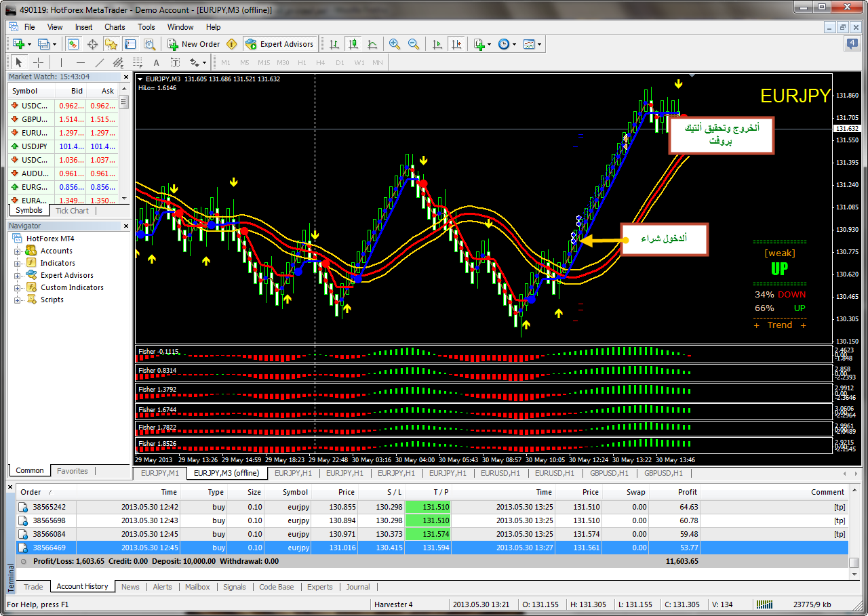
Task: Open the Profiles dropdown arrow
Action: [56, 44]
